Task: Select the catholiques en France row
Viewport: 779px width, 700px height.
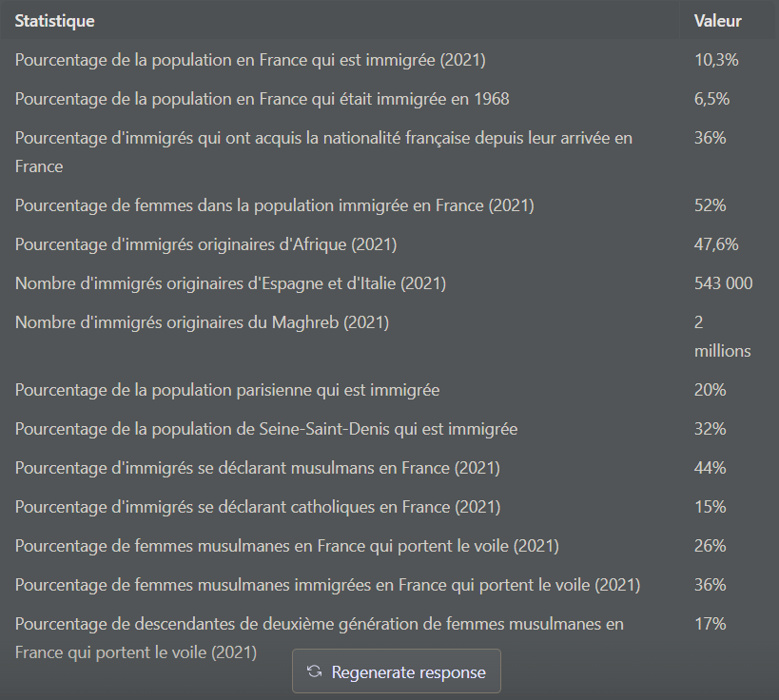Action: [x=258, y=507]
